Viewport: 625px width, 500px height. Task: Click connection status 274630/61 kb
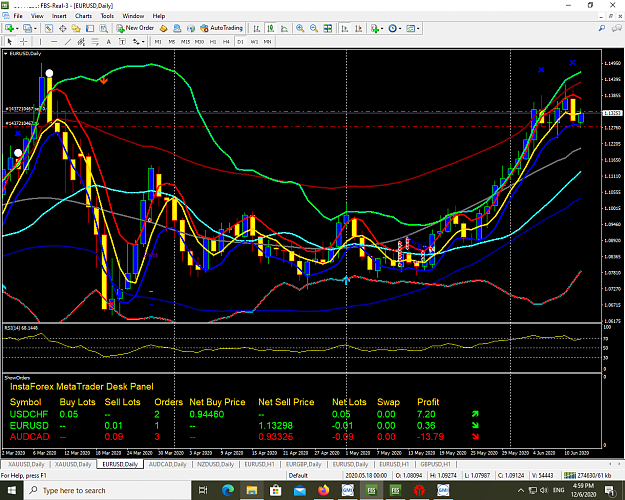pyautogui.click(x=588, y=475)
